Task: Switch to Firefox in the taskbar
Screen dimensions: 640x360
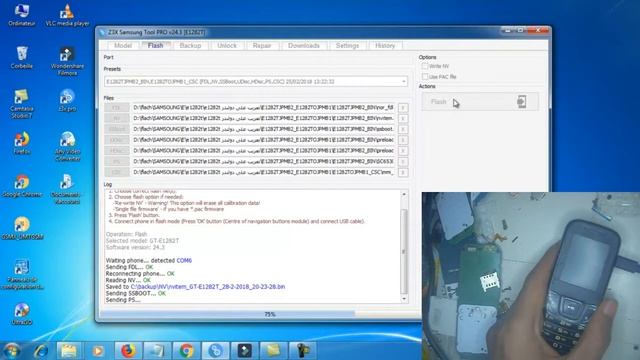Action: click(128, 351)
